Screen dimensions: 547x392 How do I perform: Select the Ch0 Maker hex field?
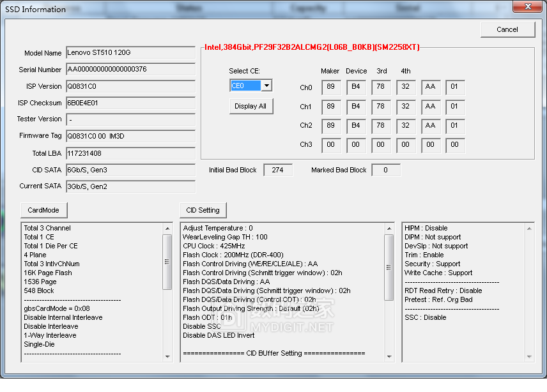pyautogui.click(x=330, y=87)
